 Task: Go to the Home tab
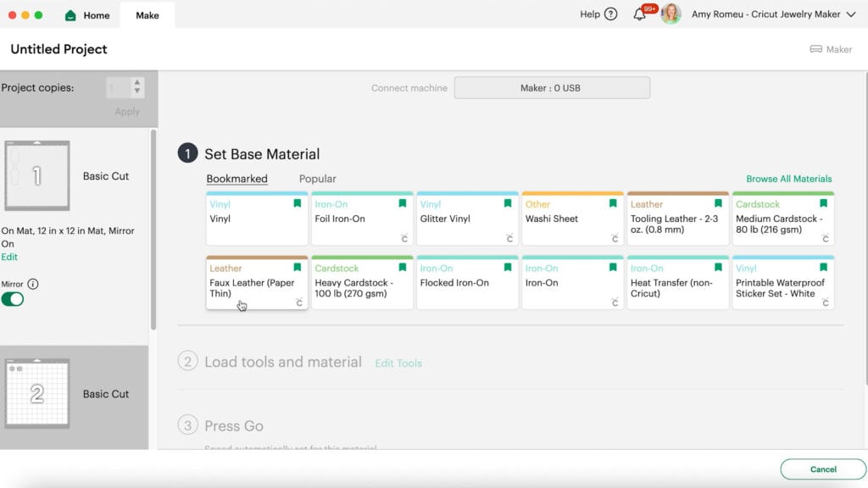[87, 15]
